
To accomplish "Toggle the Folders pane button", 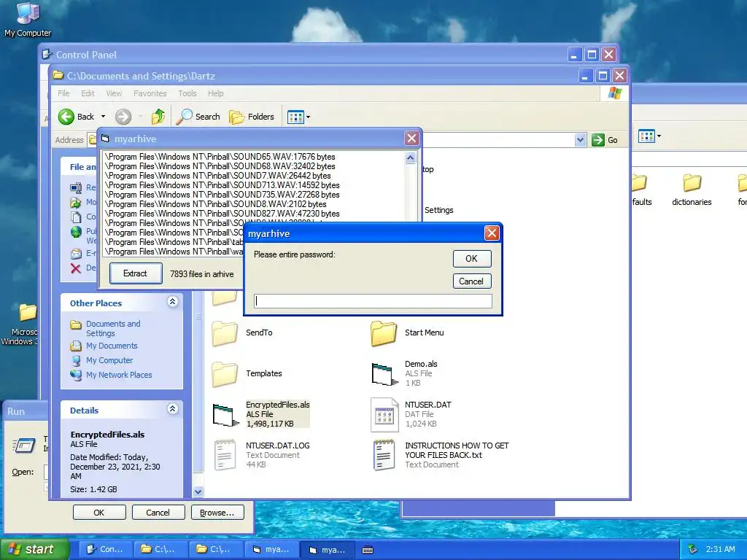I will pyautogui.click(x=252, y=117).
